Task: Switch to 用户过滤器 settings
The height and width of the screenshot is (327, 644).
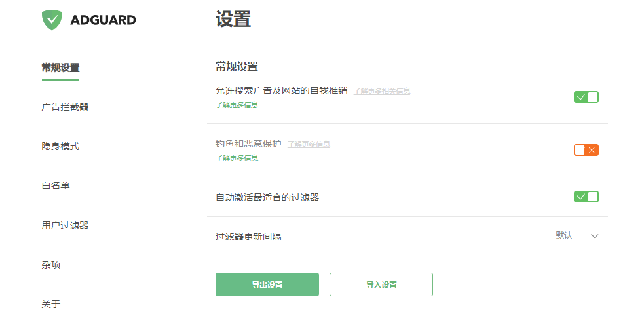Action: 65,225
